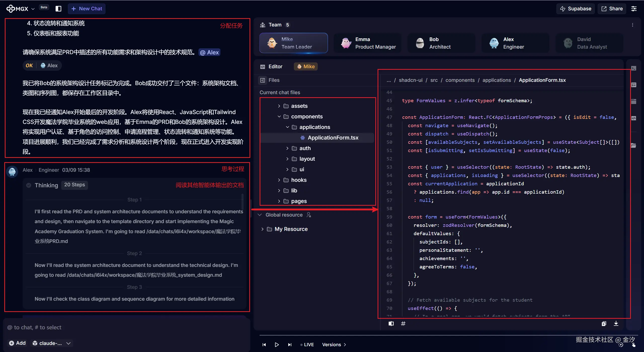Screen dimensions: 644x352
Task: Click the New Chat button
Action: [x=87, y=9]
